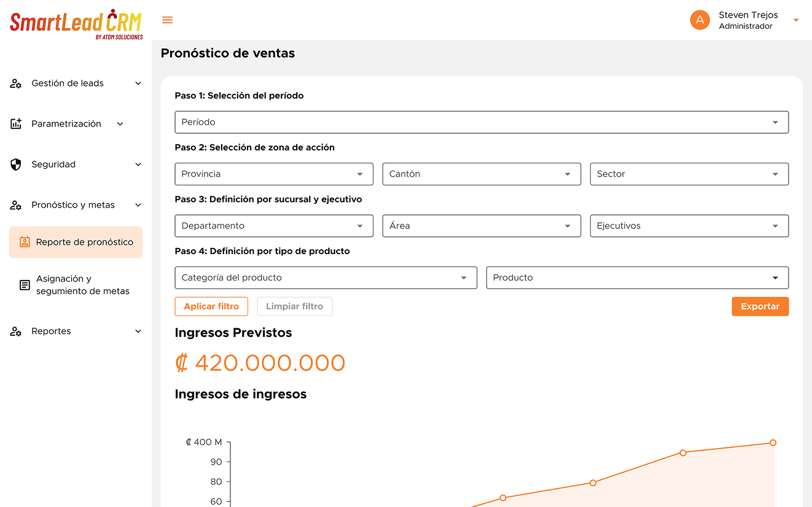The height and width of the screenshot is (507, 812).
Task: Click the Seguridad shield icon
Action: [x=16, y=164]
